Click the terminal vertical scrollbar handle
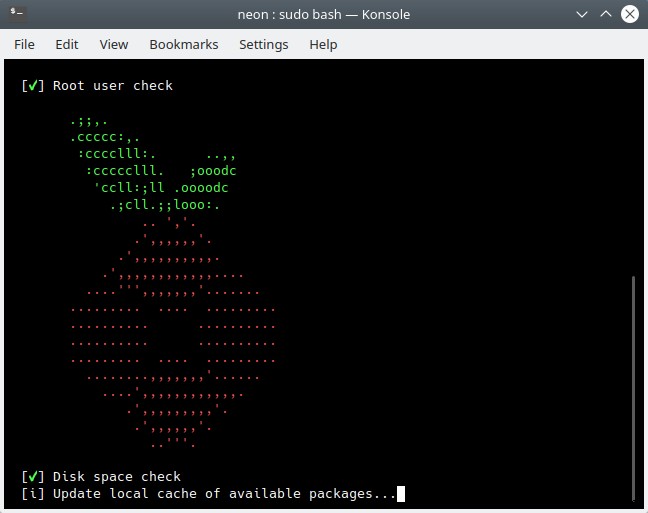The width and height of the screenshot is (648, 513). 633,389
